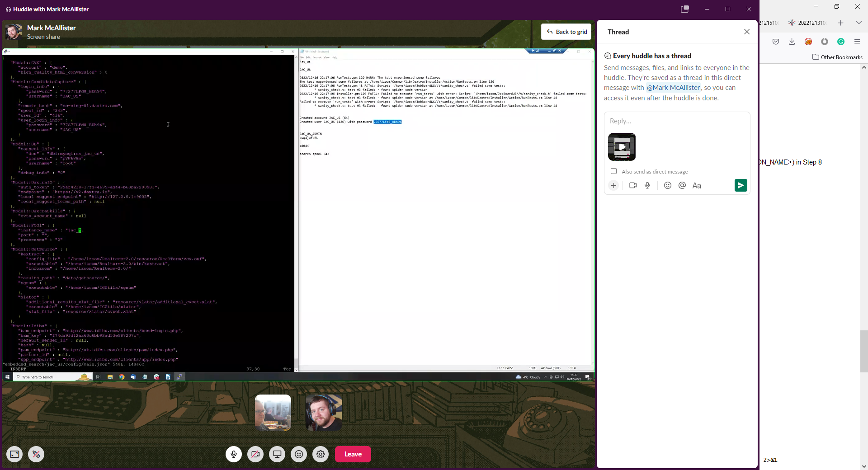The height and width of the screenshot is (470, 868).
Task: Close the Thread panel
Action: pos(747,32)
